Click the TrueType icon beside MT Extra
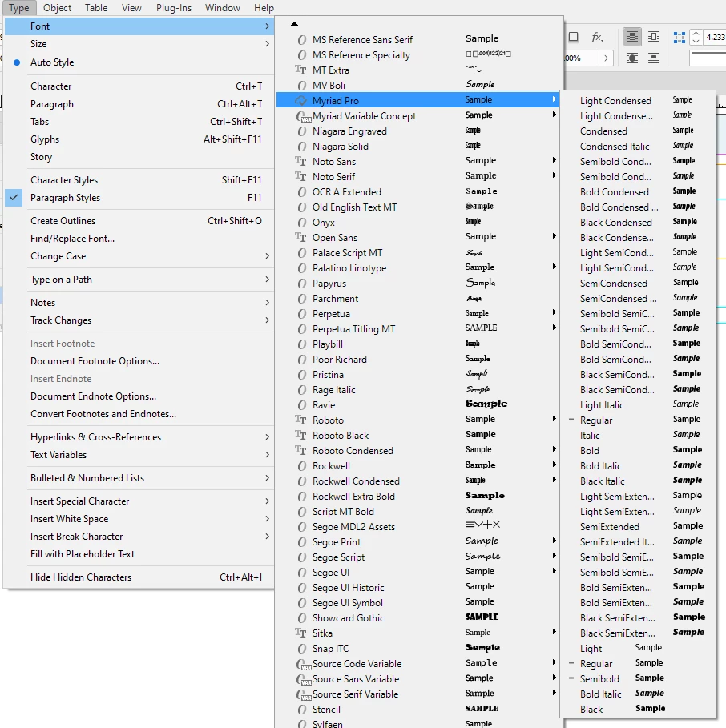The width and height of the screenshot is (726, 728). click(300, 70)
